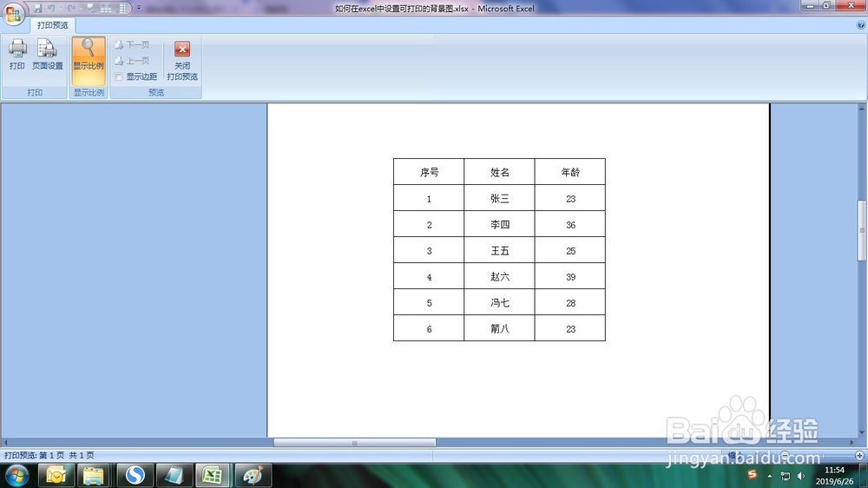Open the Paint palette taskbar icon
Screen dimensions: 868x488
[253, 475]
